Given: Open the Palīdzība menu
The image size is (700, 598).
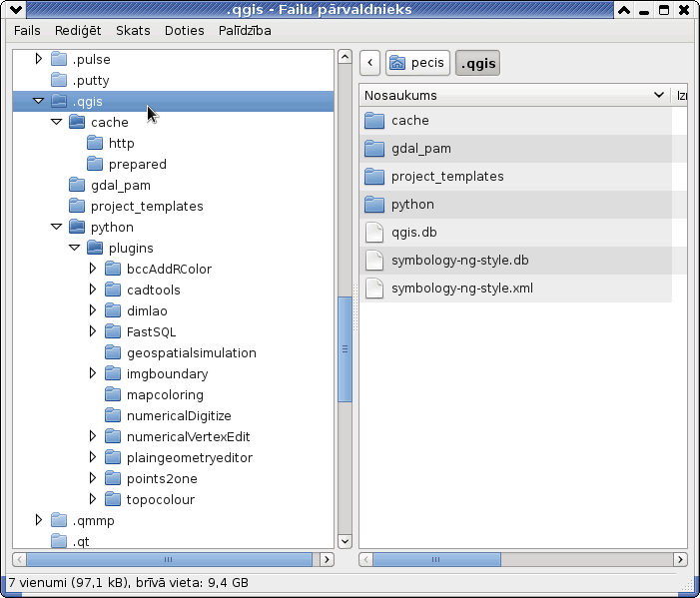Looking at the screenshot, I should (x=245, y=30).
